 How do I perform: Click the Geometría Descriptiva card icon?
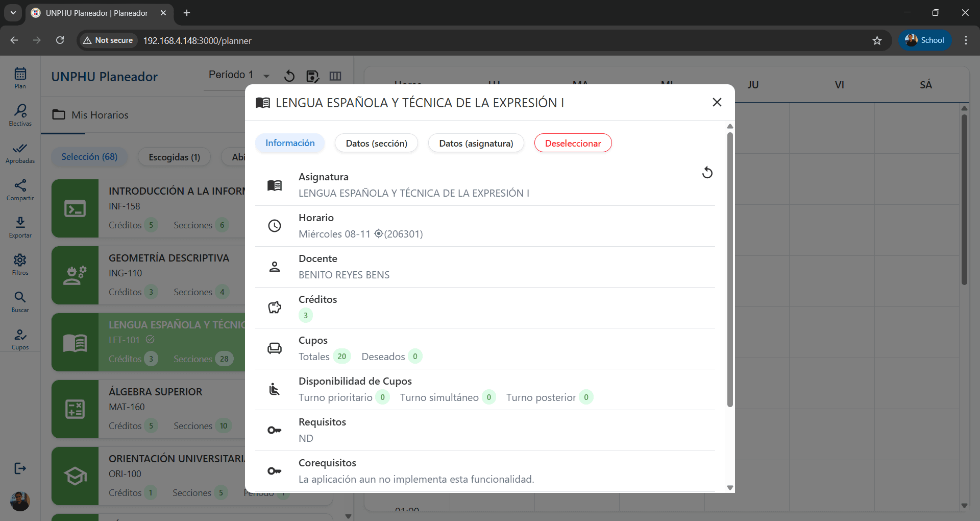pos(75,275)
